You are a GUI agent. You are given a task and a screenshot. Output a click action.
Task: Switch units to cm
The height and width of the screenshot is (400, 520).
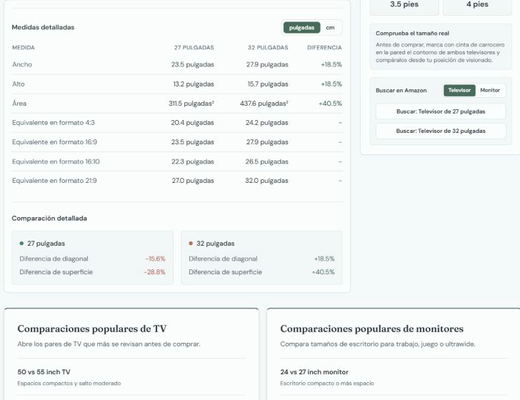[330, 28]
